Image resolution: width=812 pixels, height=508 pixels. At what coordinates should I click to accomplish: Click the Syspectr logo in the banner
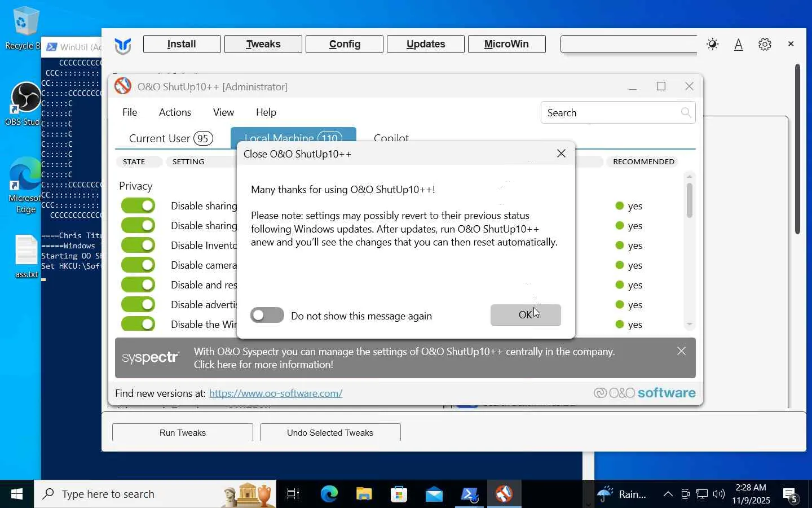(151, 358)
